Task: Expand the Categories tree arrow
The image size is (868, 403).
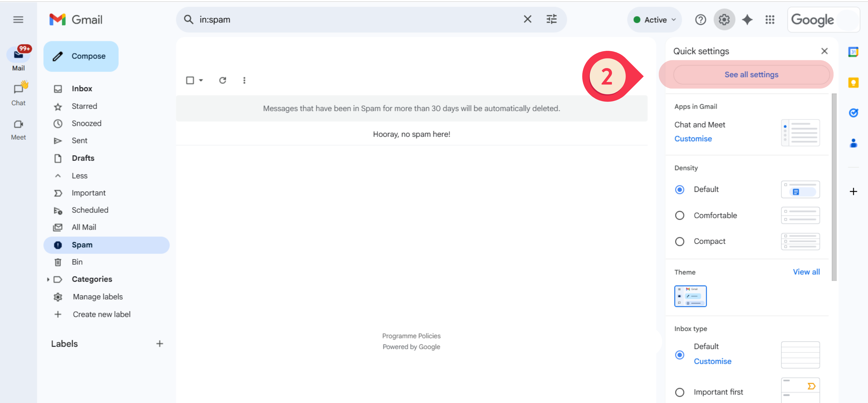Action: (48, 280)
